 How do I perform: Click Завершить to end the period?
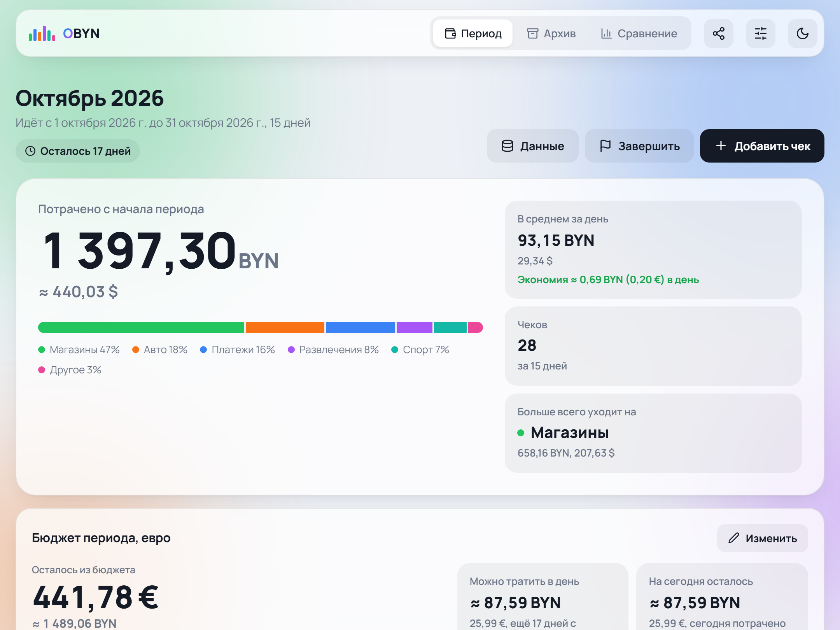[639, 146]
